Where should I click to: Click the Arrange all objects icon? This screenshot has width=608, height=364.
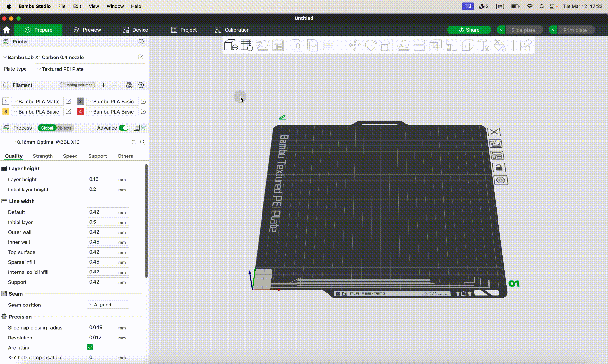(x=278, y=45)
